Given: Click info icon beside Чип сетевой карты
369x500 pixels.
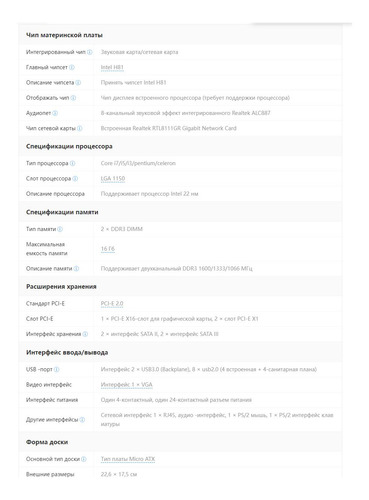Looking at the screenshot, I should pyautogui.click(x=80, y=128).
